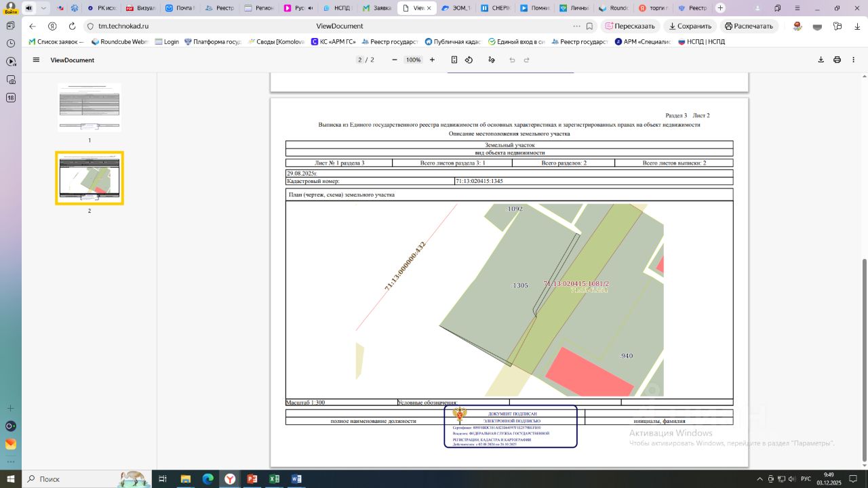Click the fit-to-page icon
Screen dimensions: 868x488
454,60
